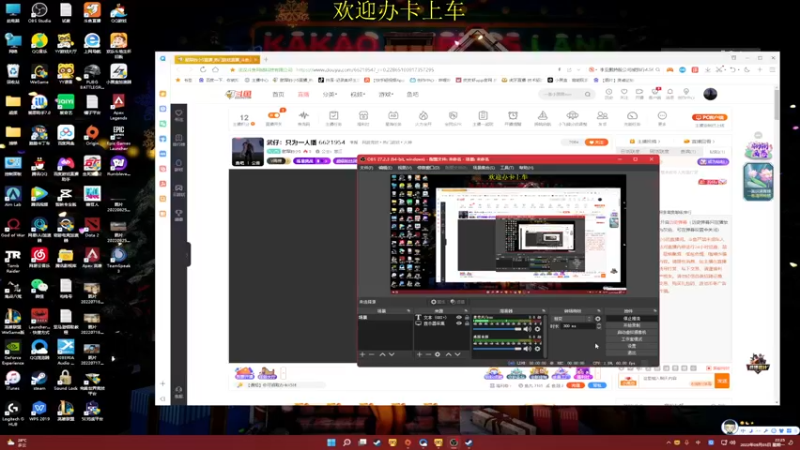The image size is (800, 450).
Task: Mute the mic channel speaker icon in OBS
Action: pyautogui.click(x=527, y=329)
